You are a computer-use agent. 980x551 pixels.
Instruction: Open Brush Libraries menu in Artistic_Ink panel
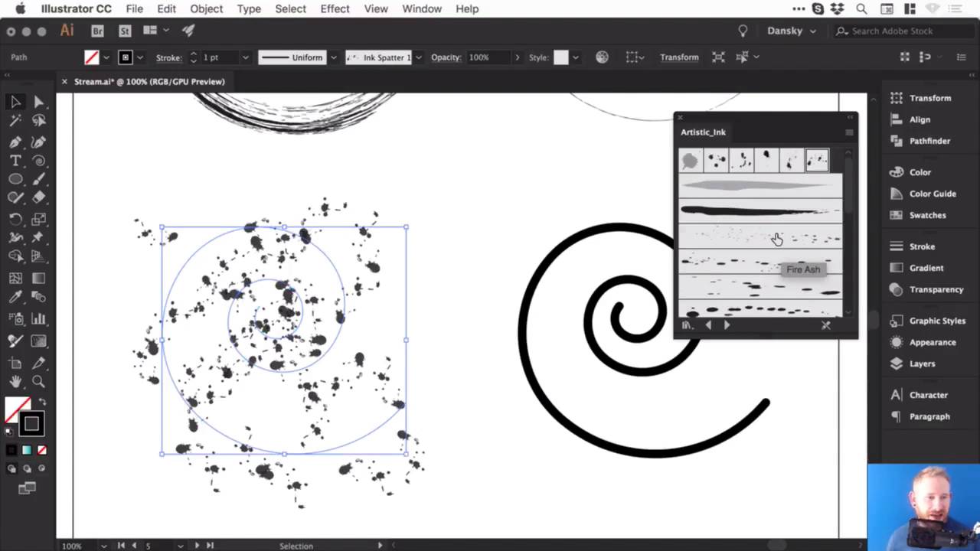click(x=688, y=325)
